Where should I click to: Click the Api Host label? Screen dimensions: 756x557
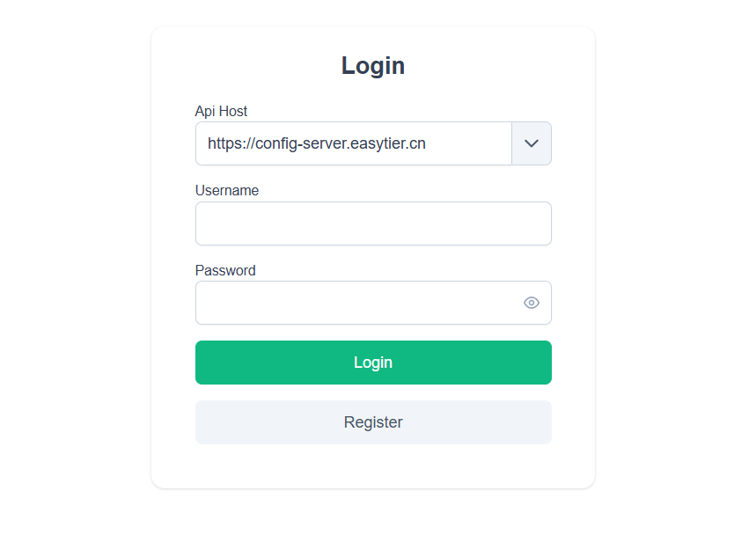tap(221, 111)
